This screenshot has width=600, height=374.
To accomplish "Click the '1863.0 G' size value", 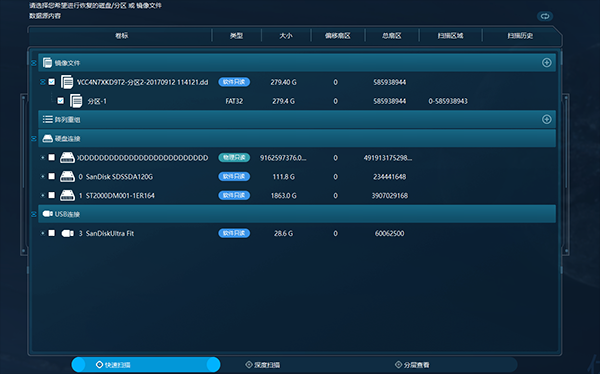I will pyautogui.click(x=284, y=195).
